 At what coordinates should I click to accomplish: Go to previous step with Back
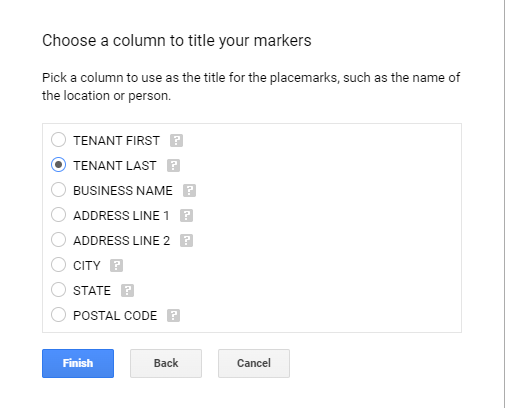(166, 363)
